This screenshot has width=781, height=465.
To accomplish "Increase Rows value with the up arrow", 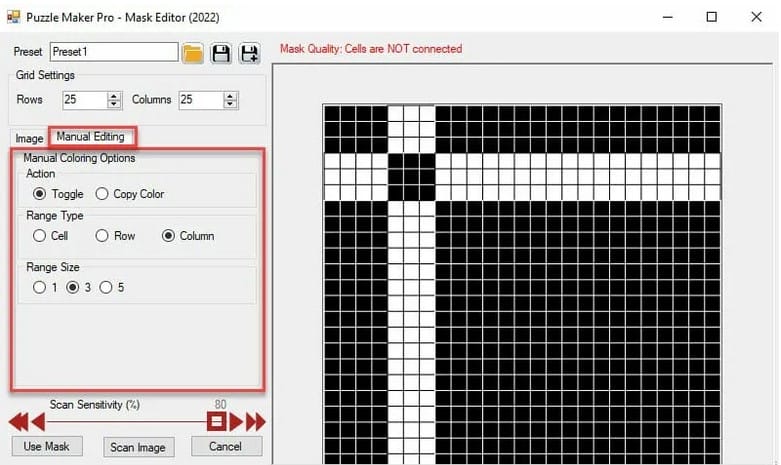I will pyautogui.click(x=114, y=96).
